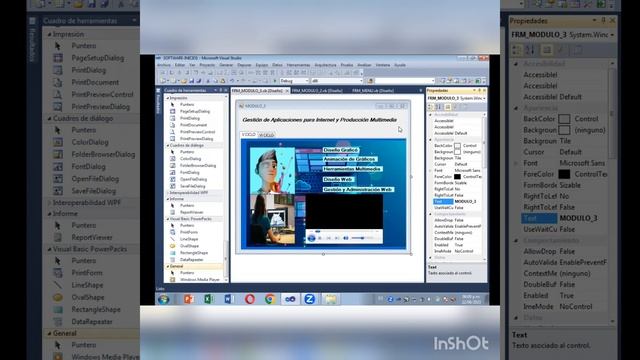Sort properties alphabetically icon
This screenshot has width=640, height=360.
[438, 107]
